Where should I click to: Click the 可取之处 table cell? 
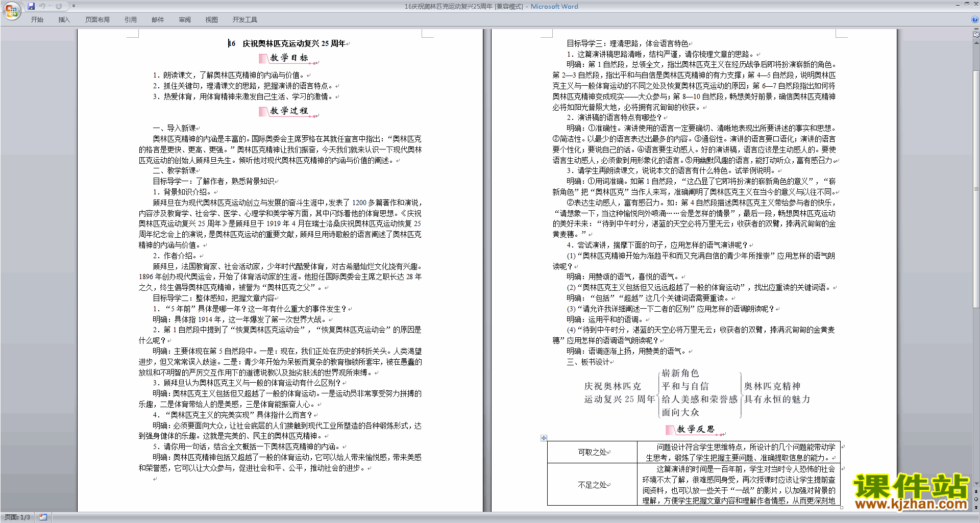click(592, 452)
